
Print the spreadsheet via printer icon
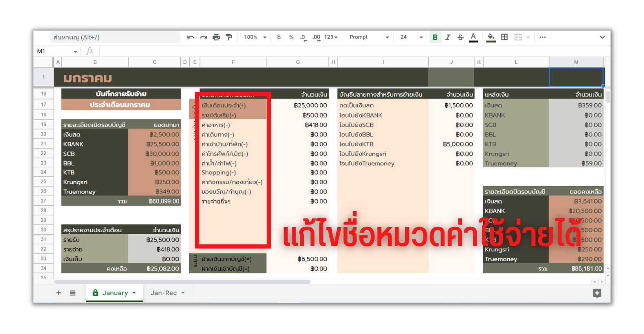tap(216, 37)
